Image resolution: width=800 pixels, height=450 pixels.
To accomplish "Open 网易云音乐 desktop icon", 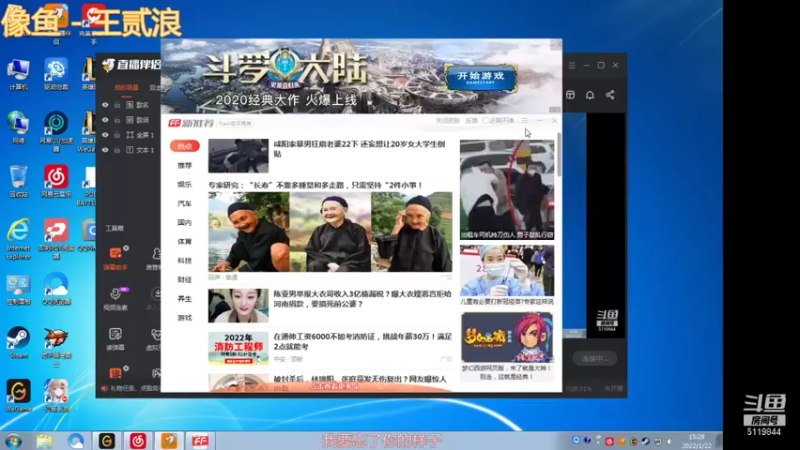I will coord(56,182).
